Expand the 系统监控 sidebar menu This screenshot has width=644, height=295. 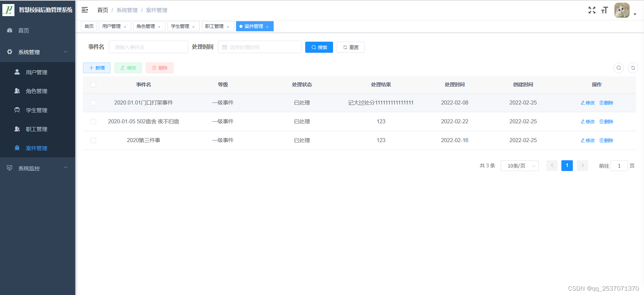tap(38, 168)
